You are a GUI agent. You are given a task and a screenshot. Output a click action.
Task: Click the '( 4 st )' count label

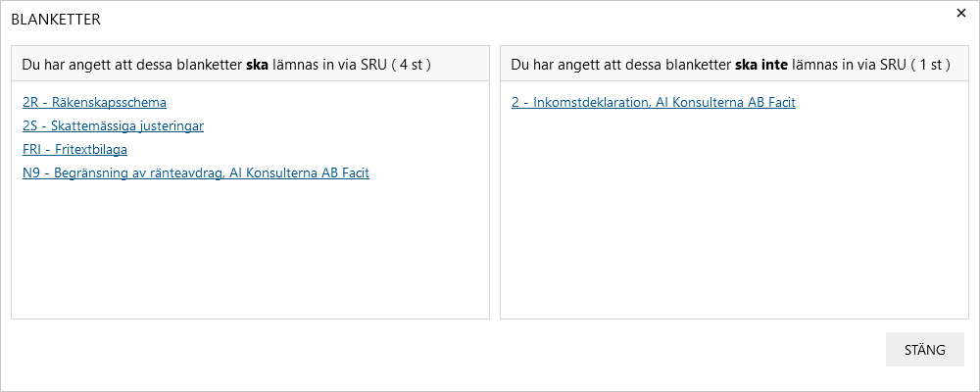(x=412, y=64)
